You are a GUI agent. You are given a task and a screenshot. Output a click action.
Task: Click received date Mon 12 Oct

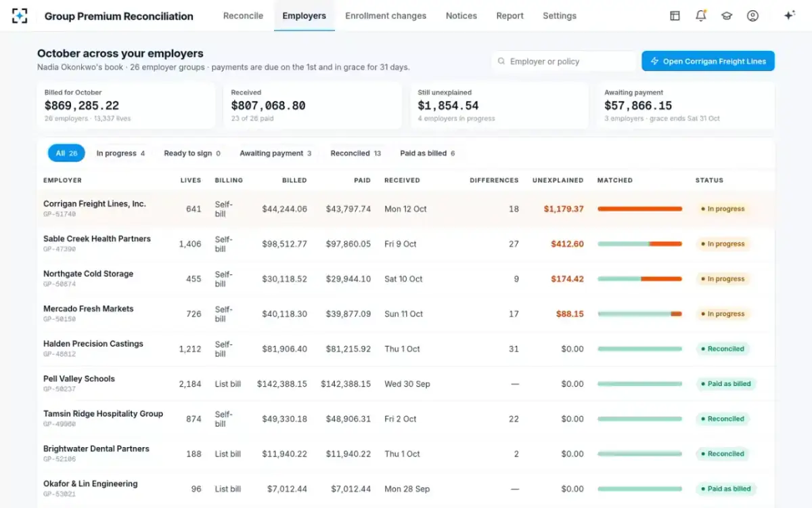tap(405, 209)
